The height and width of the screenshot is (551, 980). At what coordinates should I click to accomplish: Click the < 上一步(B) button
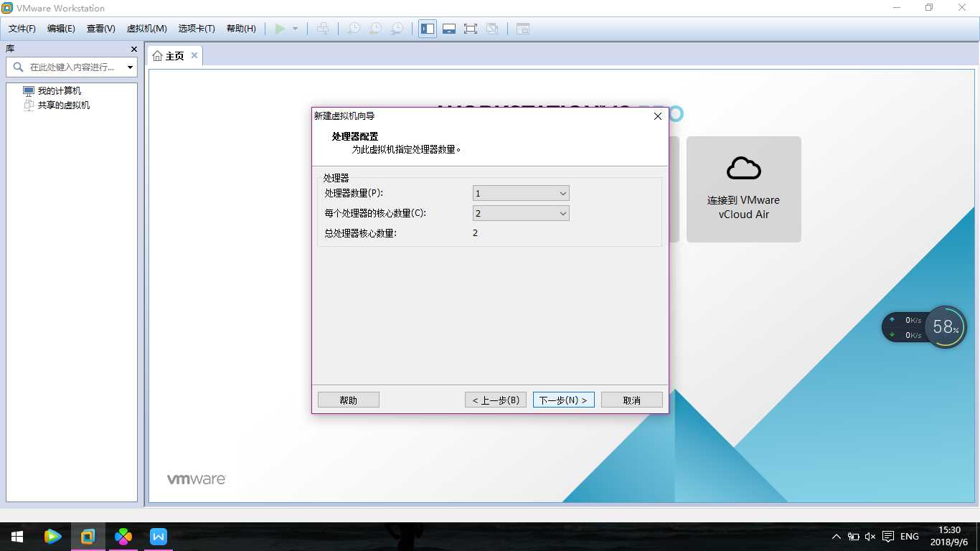pos(496,400)
